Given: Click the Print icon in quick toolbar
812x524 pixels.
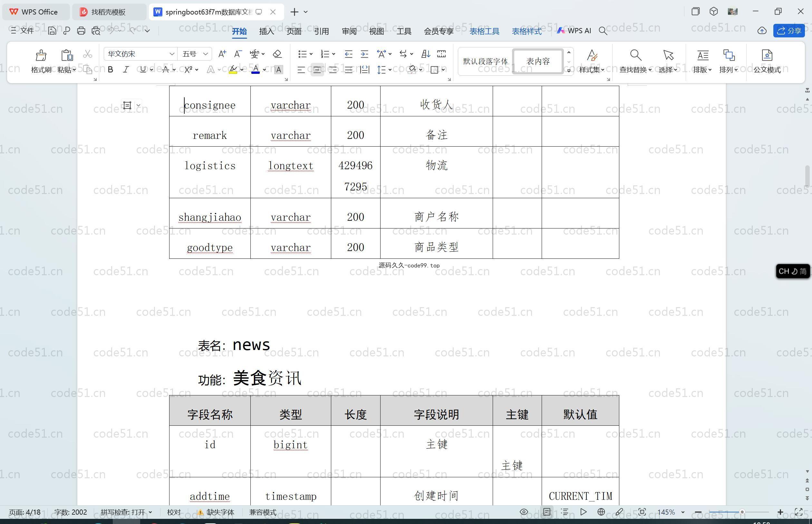Looking at the screenshot, I should pyautogui.click(x=81, y=31).
